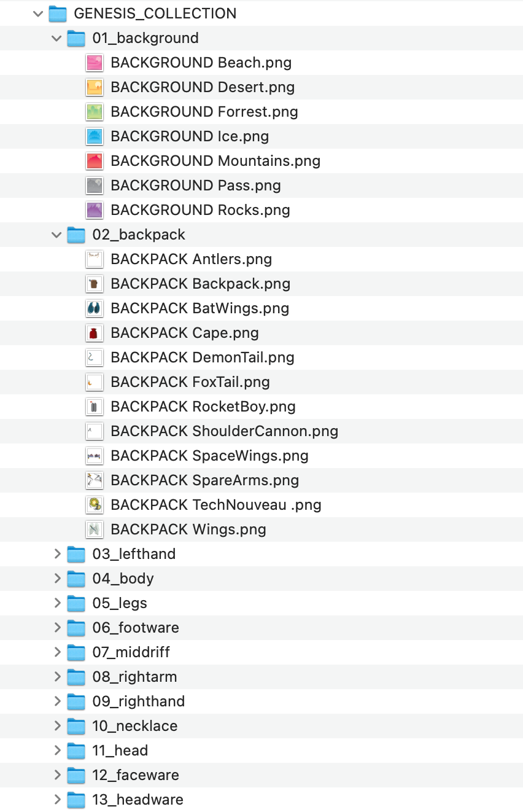The image size is (523, 812).
Task: Expand the 10_necklace folder
Action: coord(57,726)
